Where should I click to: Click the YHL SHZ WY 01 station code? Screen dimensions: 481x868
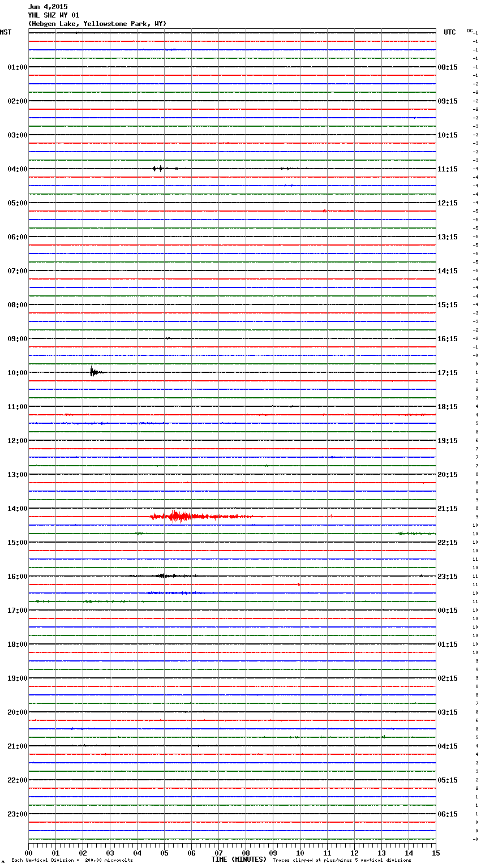tap(54, 15)
